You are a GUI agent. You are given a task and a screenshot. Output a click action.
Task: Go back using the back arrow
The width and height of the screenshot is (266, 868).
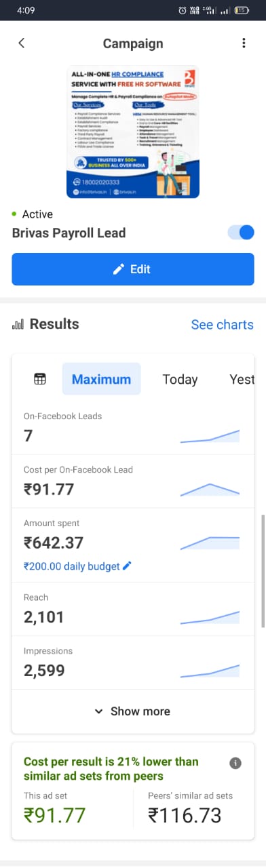[21, 43]
